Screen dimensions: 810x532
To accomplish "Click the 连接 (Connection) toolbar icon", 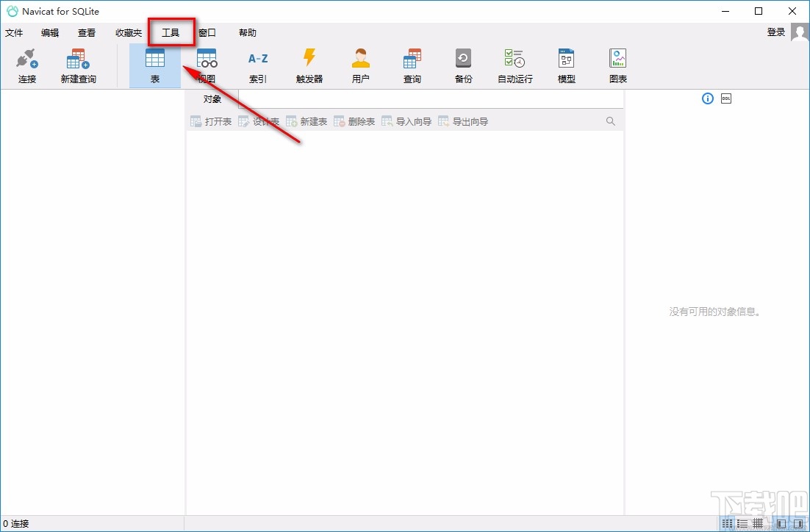I will (27, 66).
